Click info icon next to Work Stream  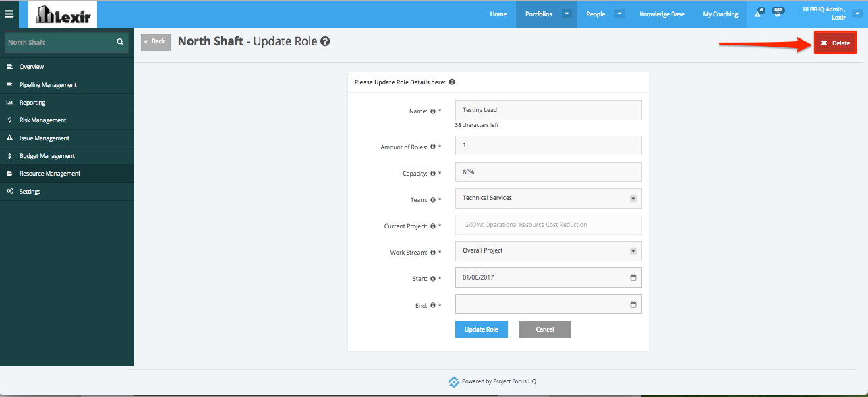433,253
